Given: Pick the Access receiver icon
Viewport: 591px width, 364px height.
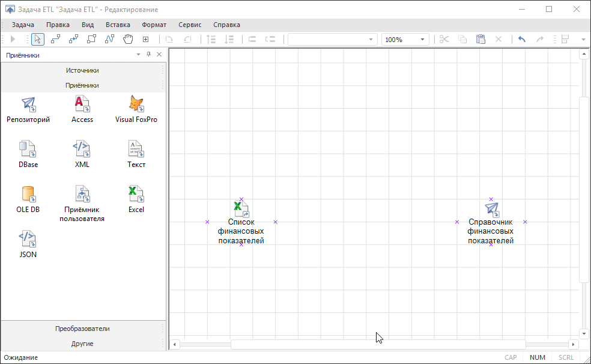Looking at the screenshot, I should (x=82, y=105).
